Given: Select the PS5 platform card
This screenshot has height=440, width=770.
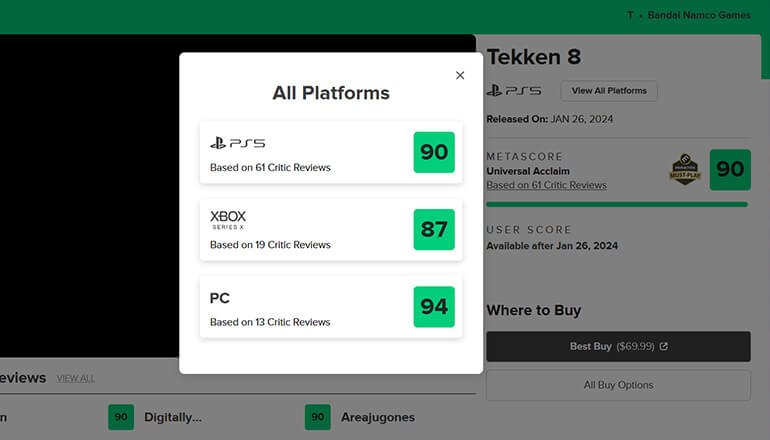Looking at the screenshot, I should click(x=331, y=152).
